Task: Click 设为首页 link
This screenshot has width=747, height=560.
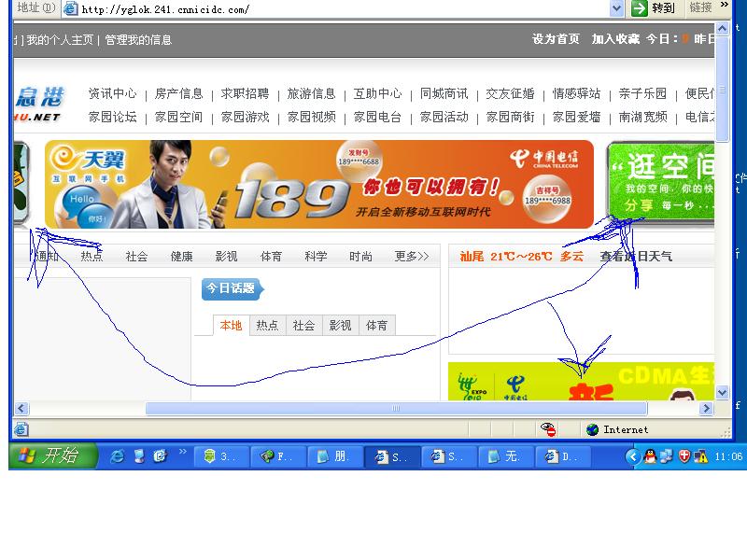Action: (556, 39)
